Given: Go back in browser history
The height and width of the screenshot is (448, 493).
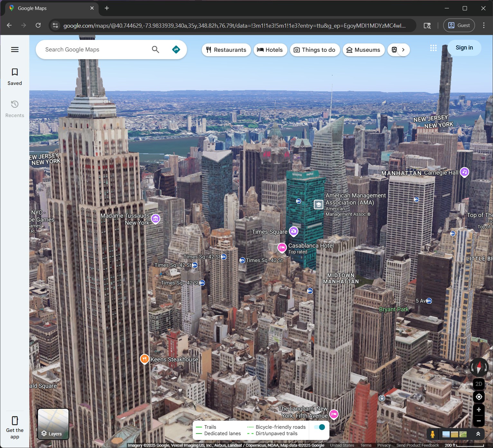Looking at the screenshot, I should pos(9,25).
